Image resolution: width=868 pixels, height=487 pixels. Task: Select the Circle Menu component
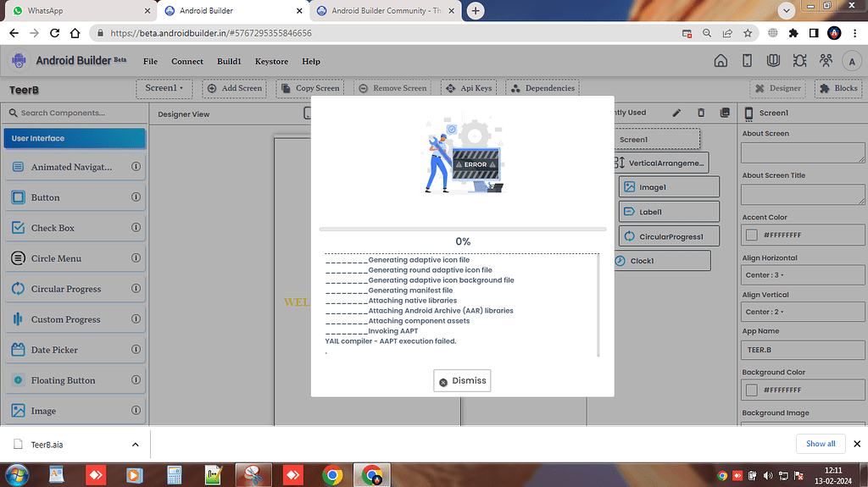coord(75,258)
